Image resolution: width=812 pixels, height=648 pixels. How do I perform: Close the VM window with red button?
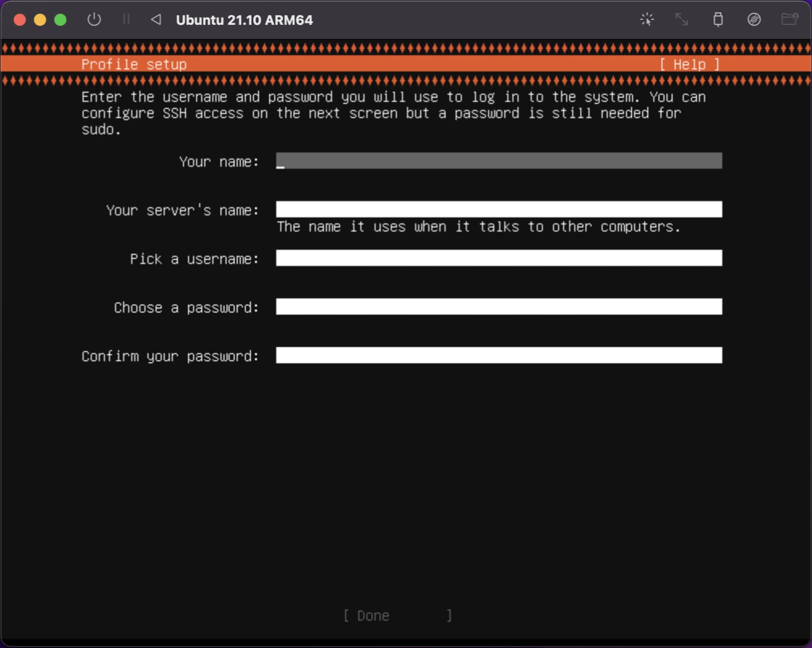20,20
